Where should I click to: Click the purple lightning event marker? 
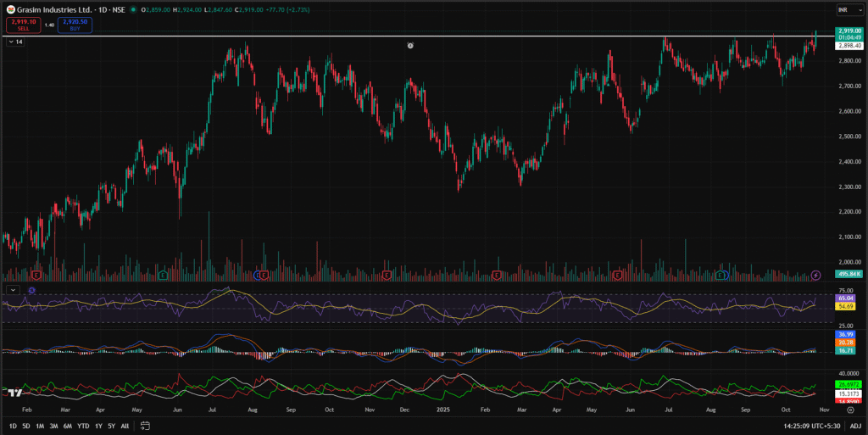tap(815, 275)
